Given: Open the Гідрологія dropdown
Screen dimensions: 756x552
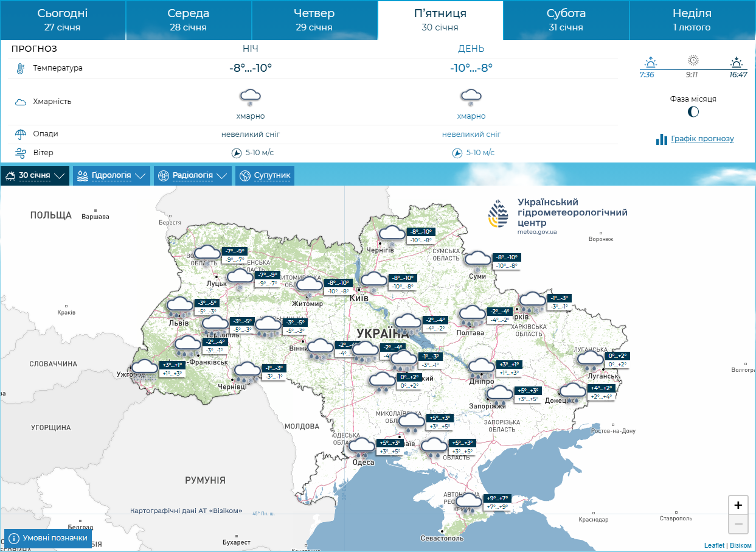Looking at the screenshot, I should (x=111, y=175).
